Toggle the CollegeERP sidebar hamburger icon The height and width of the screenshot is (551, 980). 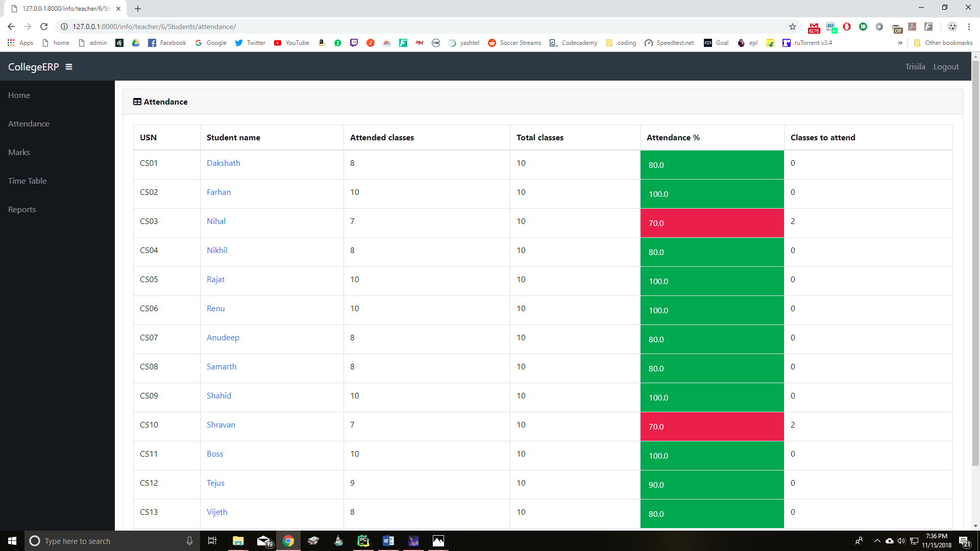(x=69, y=67)
